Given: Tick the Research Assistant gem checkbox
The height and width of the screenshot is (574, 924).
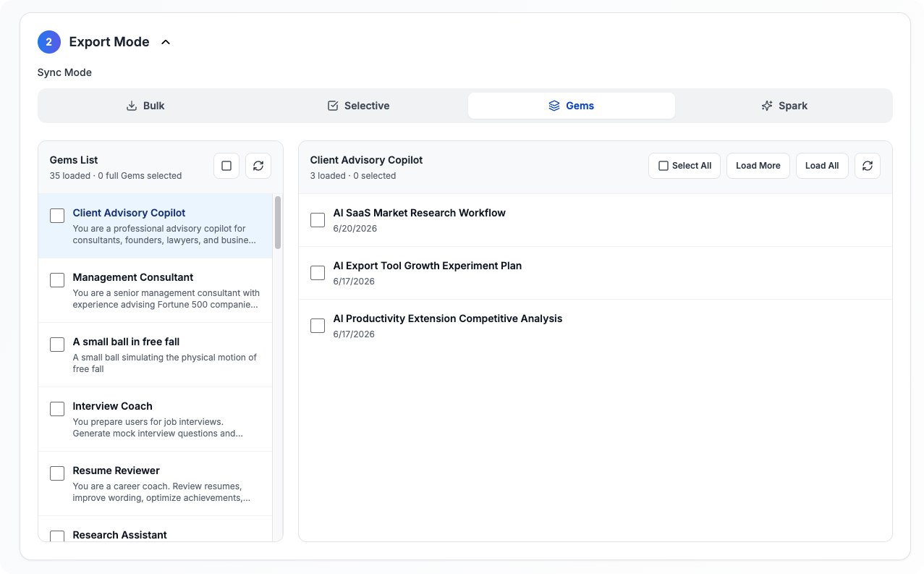Looking at the screenshot, I should coord(57,536).
